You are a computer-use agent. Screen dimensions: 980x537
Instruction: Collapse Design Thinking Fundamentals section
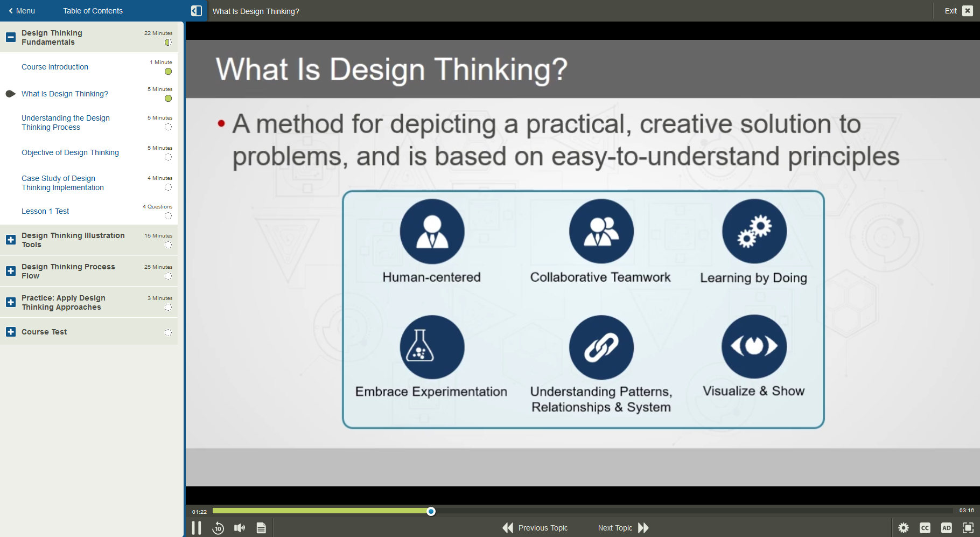[x=11, y=37]
